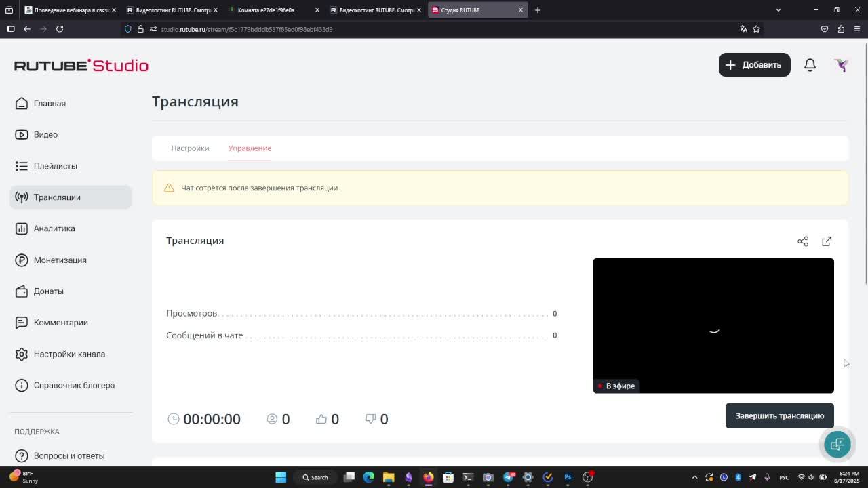Open the browser sidebar toggle icon
The height and width of the screenshot is (488, 868).
pyautogui.click(x=11, y=28)
